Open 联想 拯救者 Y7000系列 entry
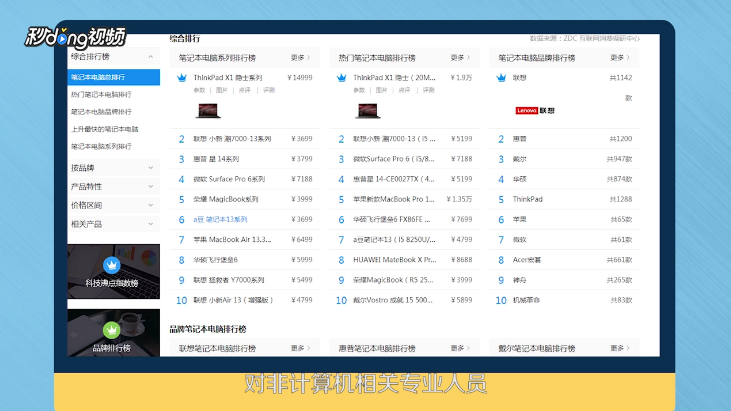Screen dimensions: 731x411 229,280
